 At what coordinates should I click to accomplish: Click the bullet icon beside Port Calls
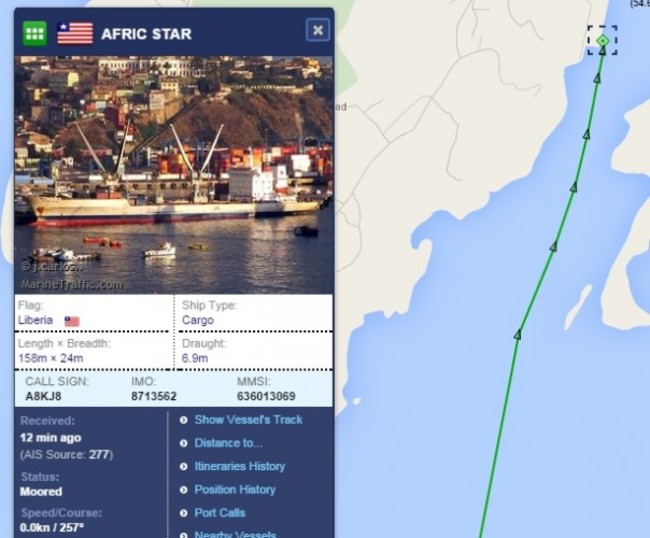[x=184, y=513]
